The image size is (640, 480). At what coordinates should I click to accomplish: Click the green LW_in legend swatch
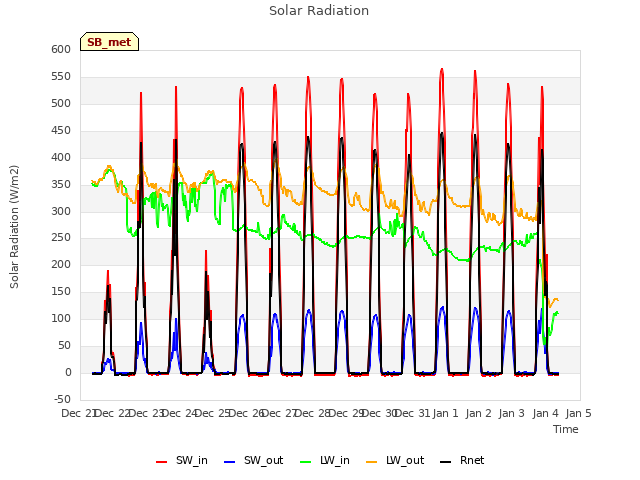306,462
